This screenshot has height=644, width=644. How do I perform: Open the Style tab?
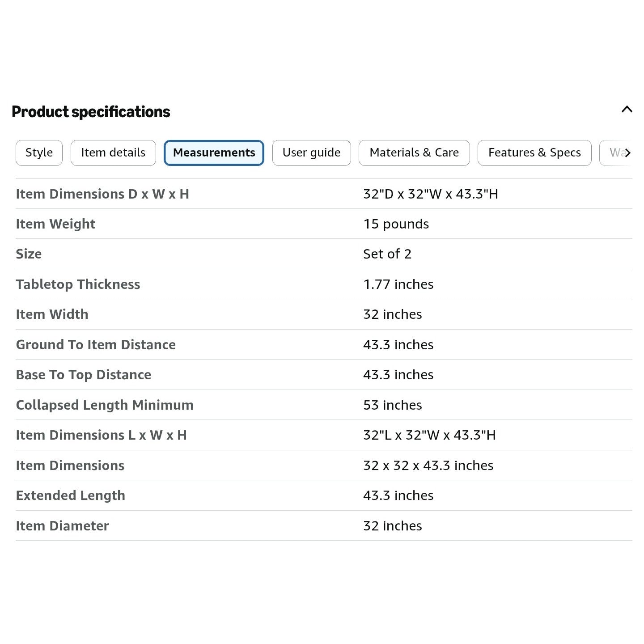(39, 153)
